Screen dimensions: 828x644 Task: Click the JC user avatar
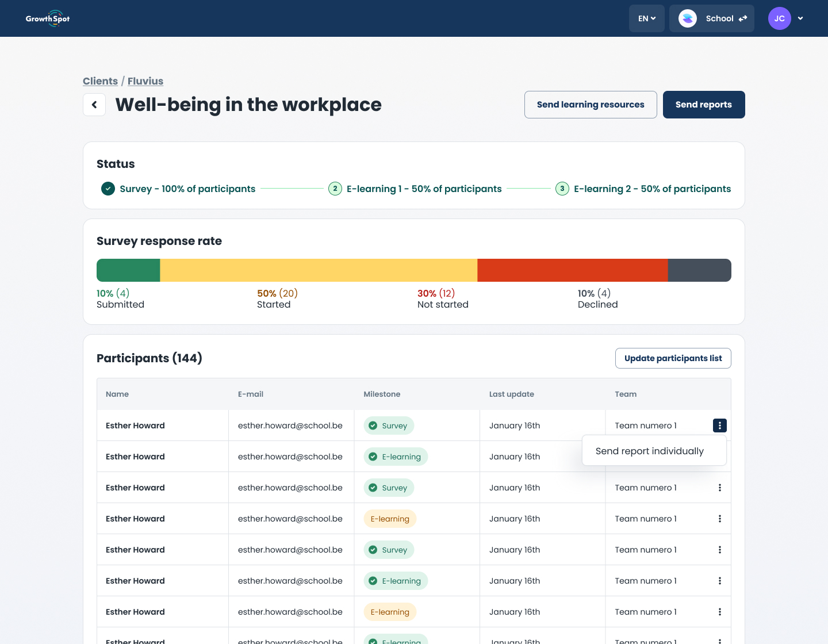point(779,18)
